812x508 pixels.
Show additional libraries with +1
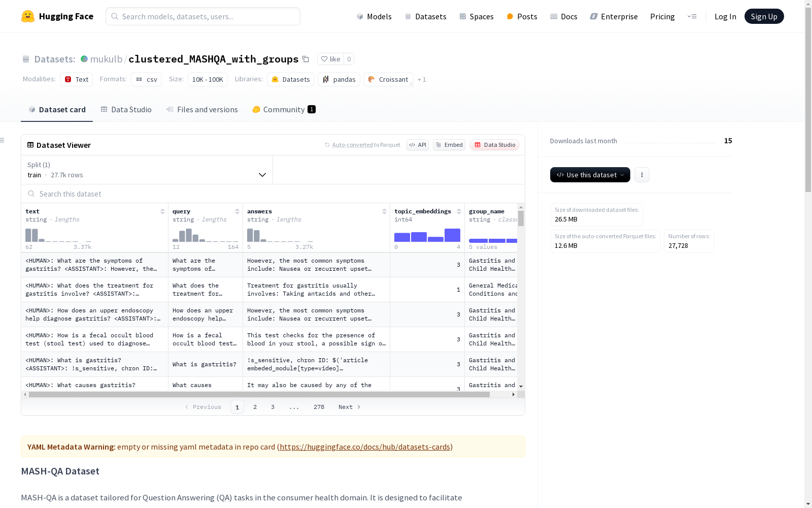pos(422,79)
